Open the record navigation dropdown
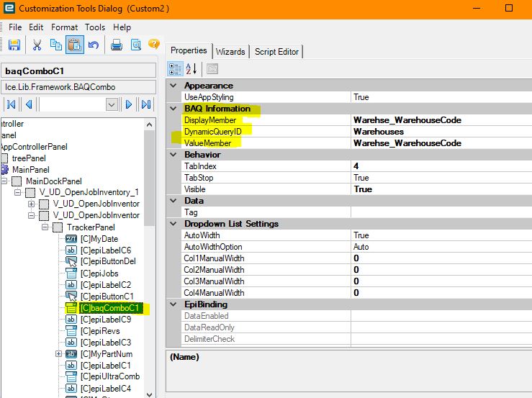Screen dimensions: 532x398 [x=112, y=104]
